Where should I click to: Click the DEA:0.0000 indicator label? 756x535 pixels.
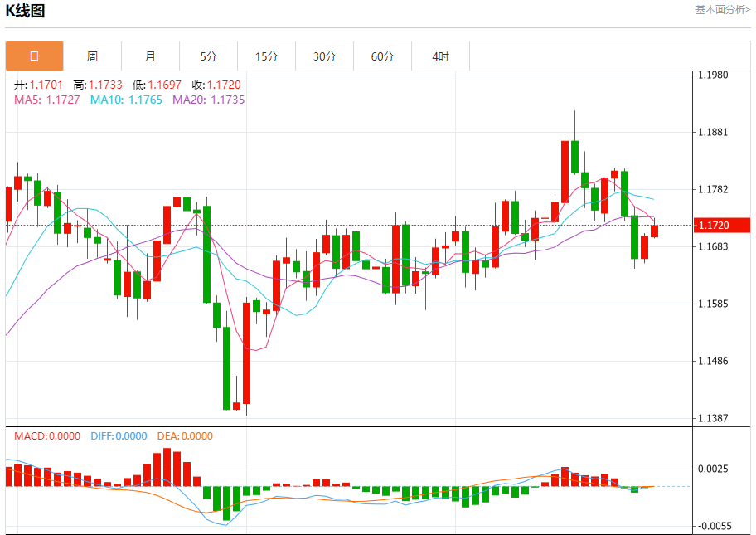[185, 436]
